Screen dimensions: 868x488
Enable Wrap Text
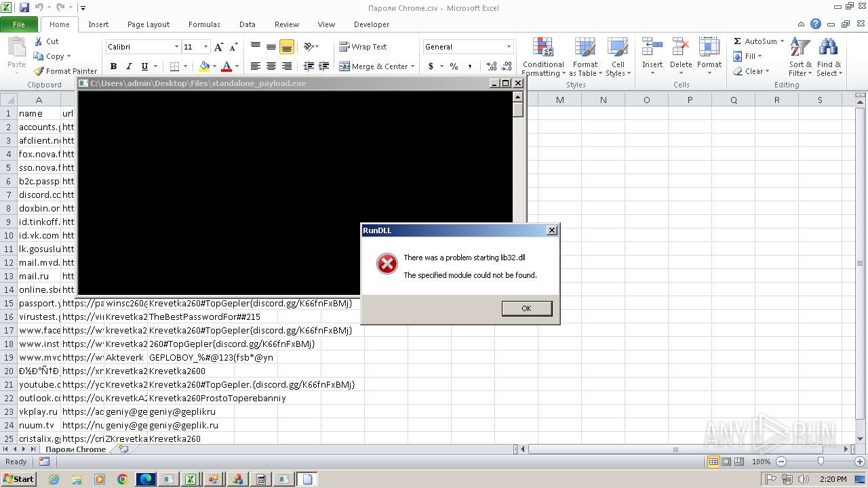[363, 47]
